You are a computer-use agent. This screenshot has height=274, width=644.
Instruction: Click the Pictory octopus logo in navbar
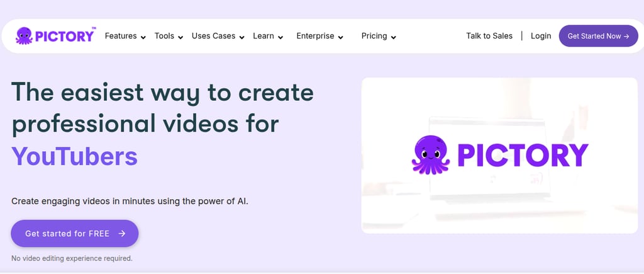pos(55,36)
